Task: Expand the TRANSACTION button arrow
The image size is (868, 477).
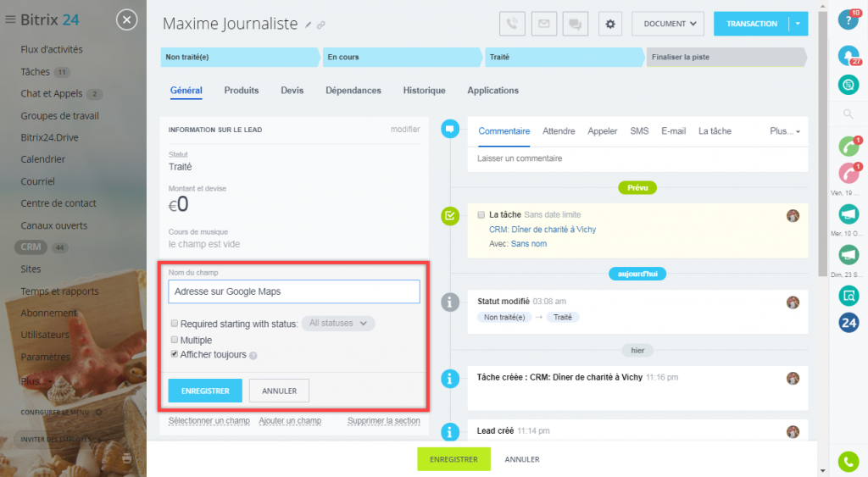Action: coord(798,24)
